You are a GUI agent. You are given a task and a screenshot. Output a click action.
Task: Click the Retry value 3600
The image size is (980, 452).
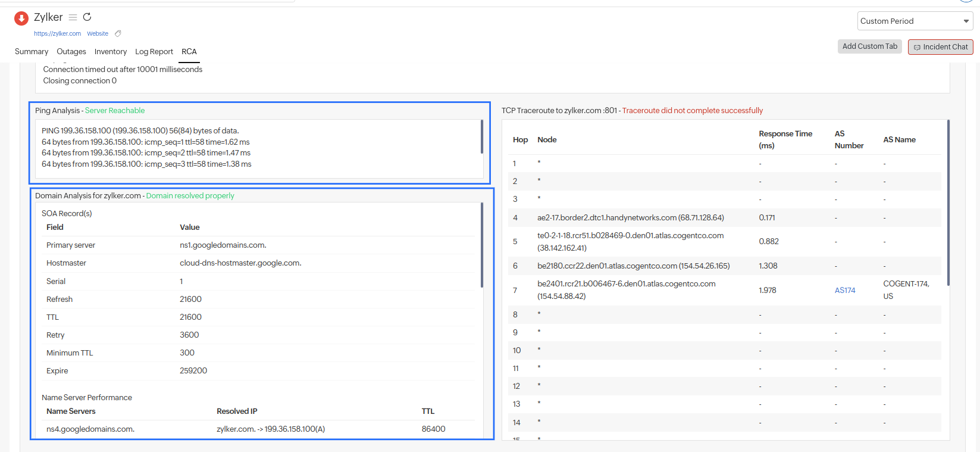[189, 335]
